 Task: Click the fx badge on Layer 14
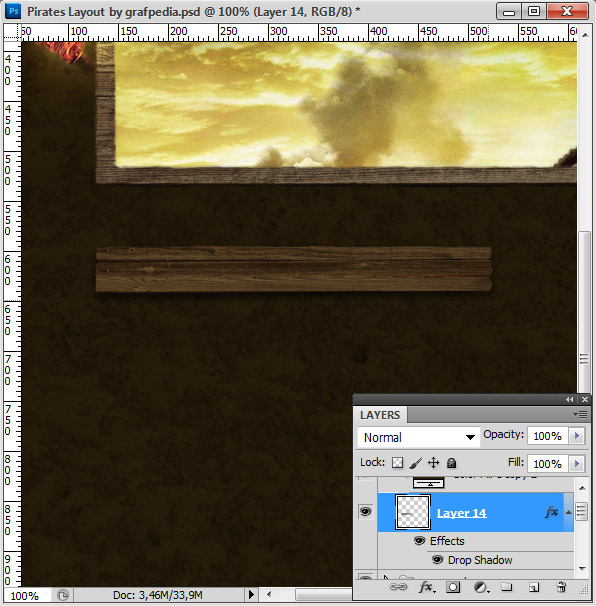pyautogui.click(x=552, y=512)
